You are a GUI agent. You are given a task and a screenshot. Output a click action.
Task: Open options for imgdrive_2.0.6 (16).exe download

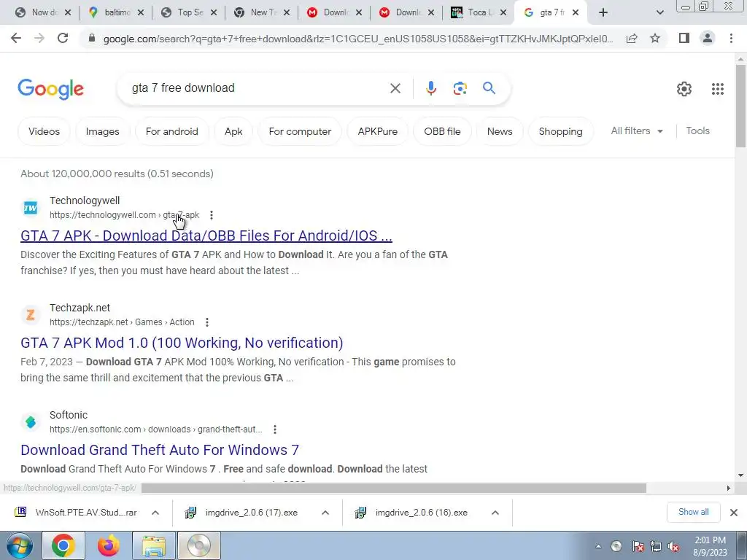click(495, 513)
